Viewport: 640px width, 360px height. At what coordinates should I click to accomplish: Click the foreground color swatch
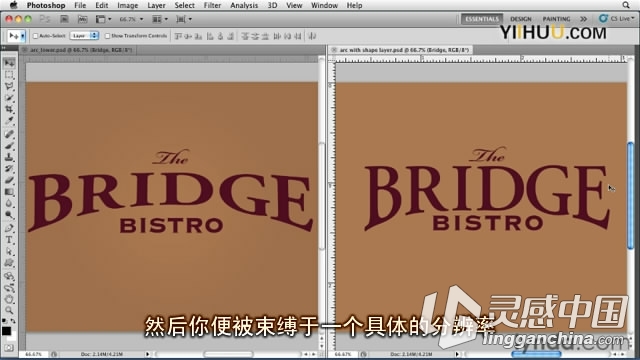pos(6,331)
